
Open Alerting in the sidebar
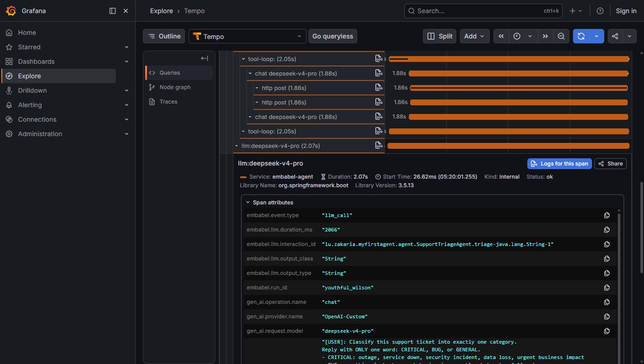30,105
